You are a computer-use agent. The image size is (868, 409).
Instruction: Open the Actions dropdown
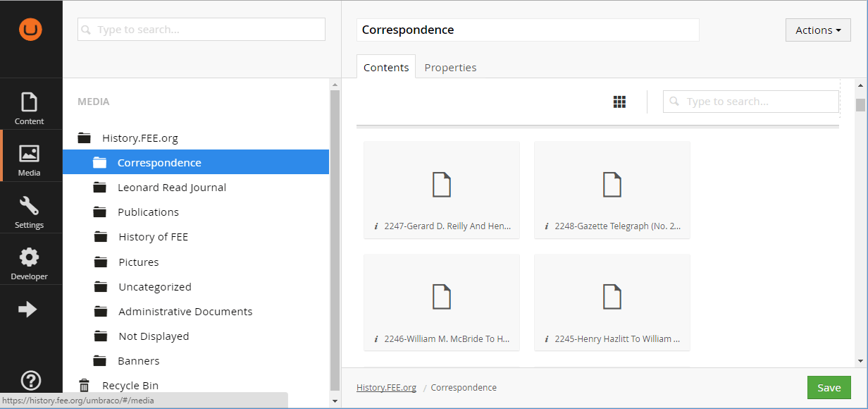pyautogui.click(x=817, y=30)
